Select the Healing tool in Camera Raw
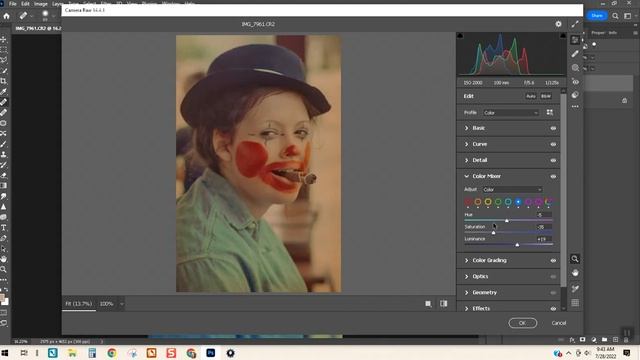The image size is (640, 360). (575, 54)
